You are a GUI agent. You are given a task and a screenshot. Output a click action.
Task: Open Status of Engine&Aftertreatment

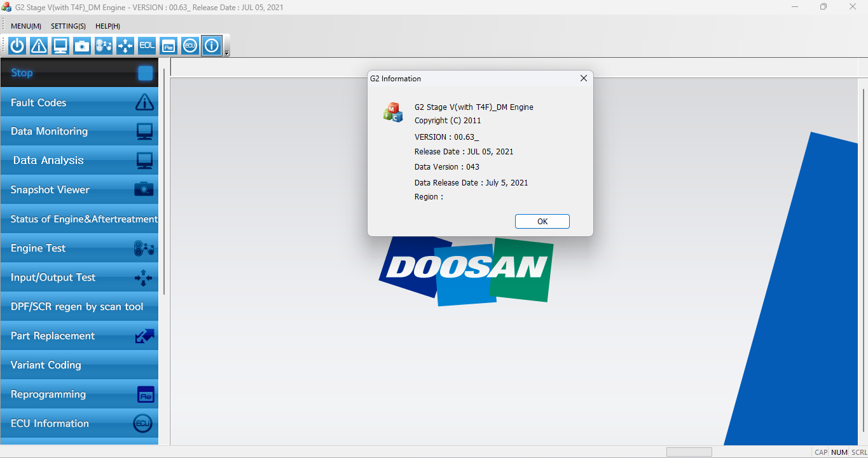tap(79, 219)
